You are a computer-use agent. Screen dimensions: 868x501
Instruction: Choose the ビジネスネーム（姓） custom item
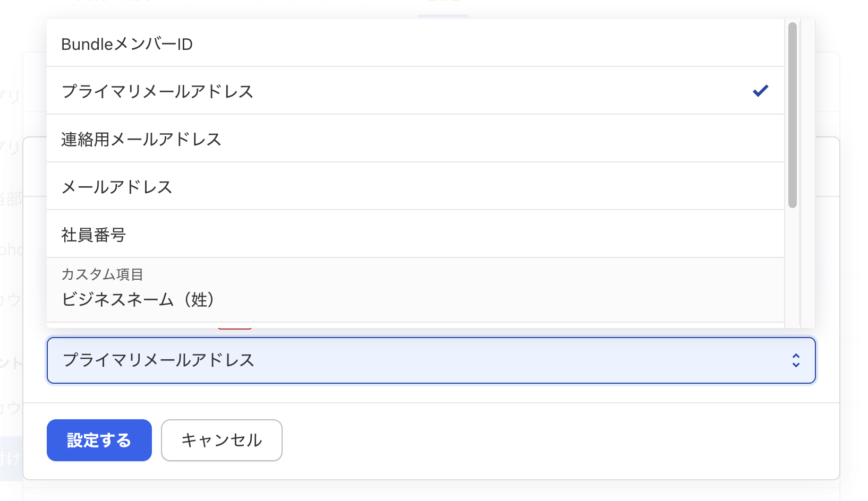pyautogui.click(x=138, y=299)
